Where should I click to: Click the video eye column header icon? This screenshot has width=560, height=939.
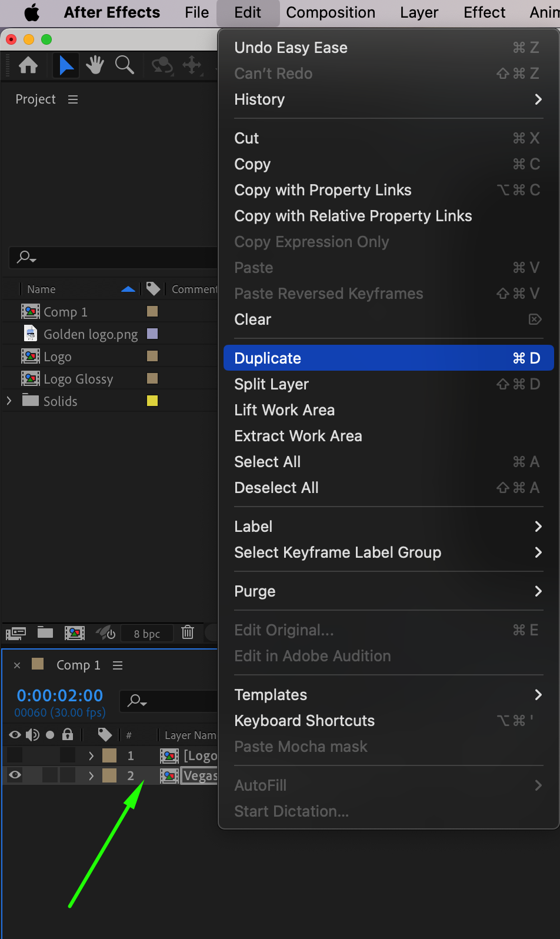coord(15,735)
